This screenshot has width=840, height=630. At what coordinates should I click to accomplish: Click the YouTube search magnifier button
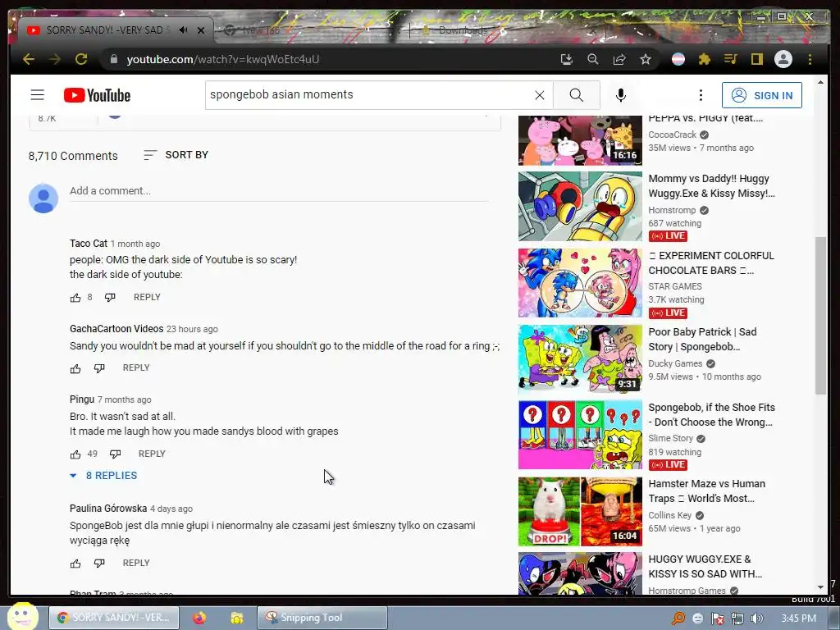577,95
